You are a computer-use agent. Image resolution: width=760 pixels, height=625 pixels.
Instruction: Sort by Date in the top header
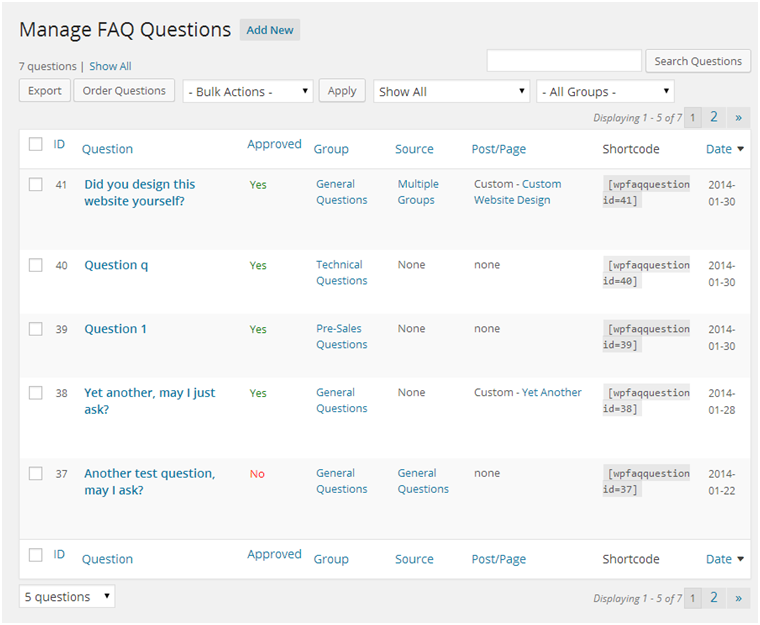[x=719, y=149]
